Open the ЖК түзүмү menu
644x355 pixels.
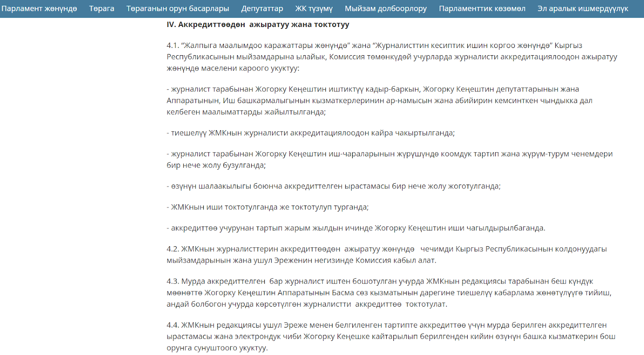tap(314, 8)
